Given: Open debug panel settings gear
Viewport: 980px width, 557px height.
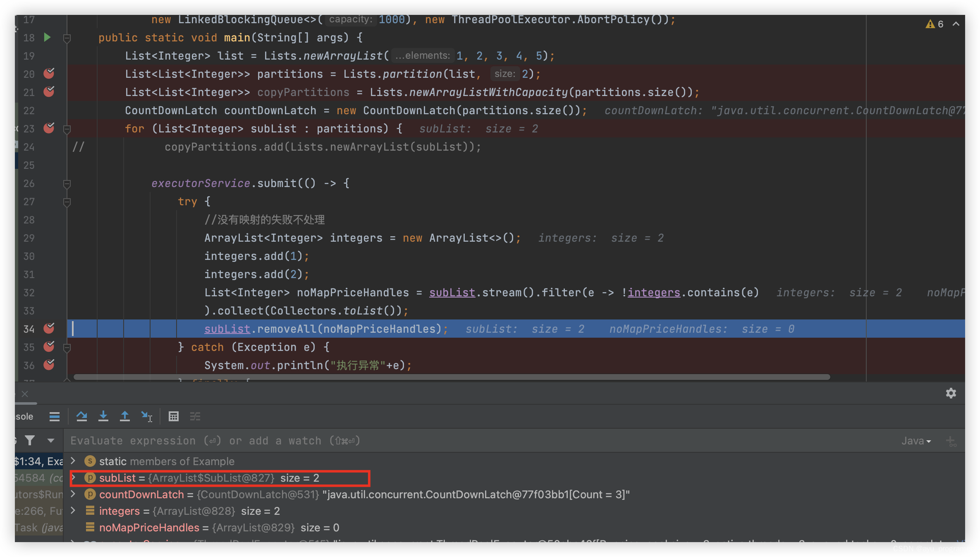Looking at the screenshot, I should (951, 393).
